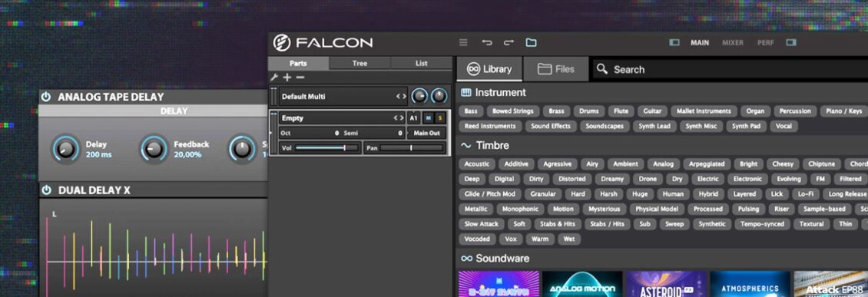This screenshot has height=297, width=868.
Task: Click the Falcon logo icon
Action: pos(282,42)
